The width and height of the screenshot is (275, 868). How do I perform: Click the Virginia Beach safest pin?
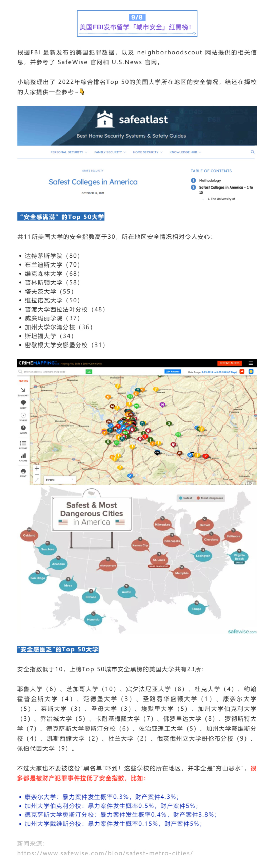tap(239, 556)
